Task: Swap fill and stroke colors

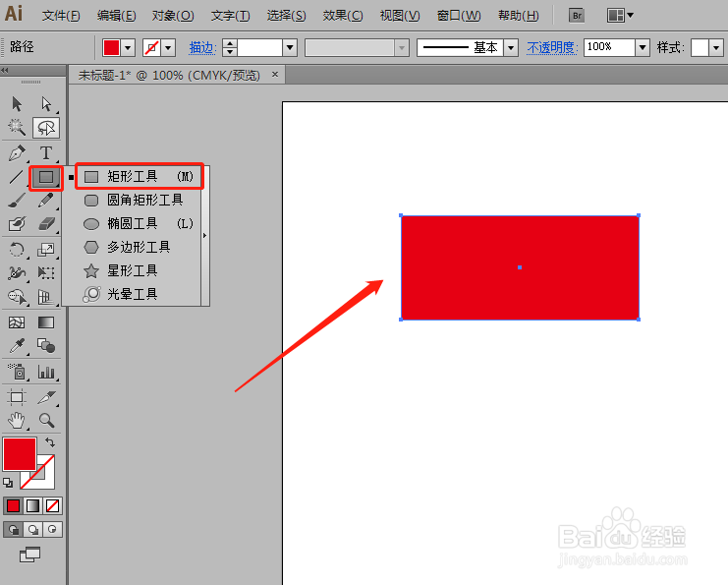Action: point(50,441)
